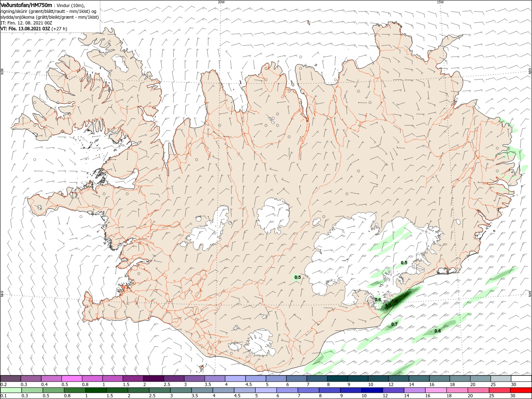The image size is (532, 399).
Task: Select the red 30 mm swatch in the lower legend
Action: click(521, 390)
